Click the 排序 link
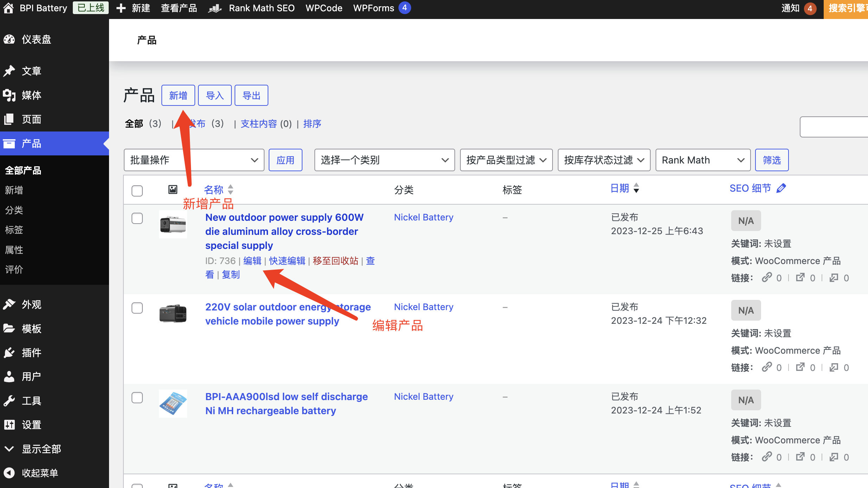 tap(312, 124)
